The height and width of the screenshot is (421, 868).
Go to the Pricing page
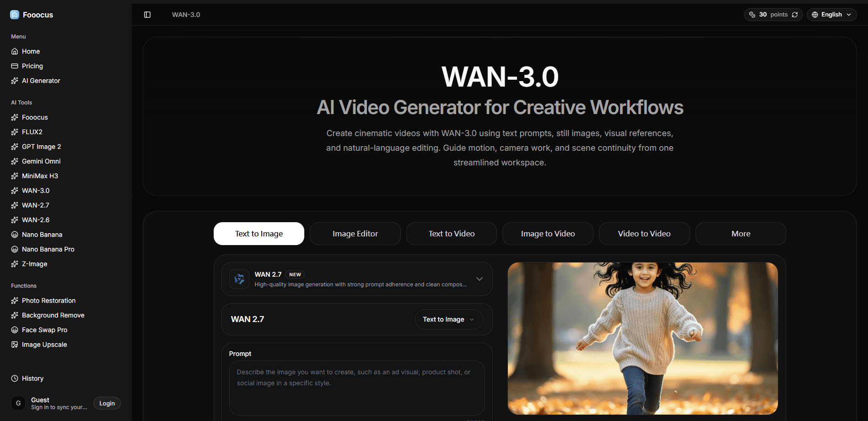pyautogui.click(x=66, y=66)
